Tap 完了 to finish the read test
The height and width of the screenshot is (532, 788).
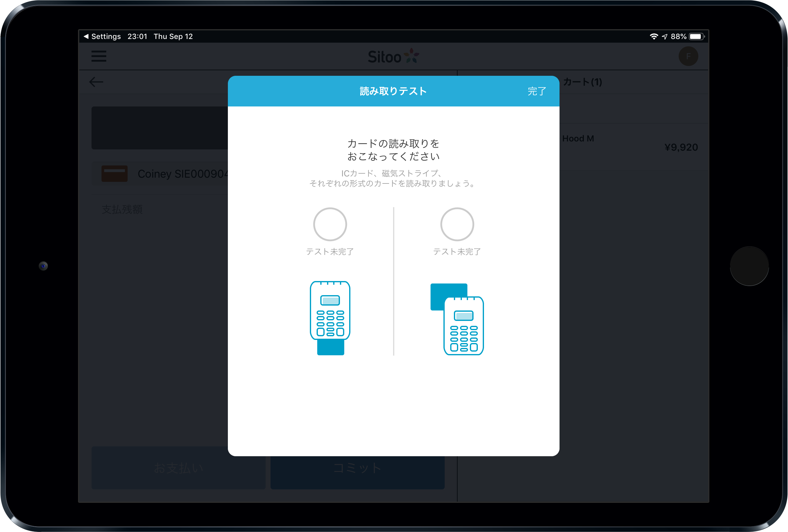pyautogui.click(x=536, y=91)
